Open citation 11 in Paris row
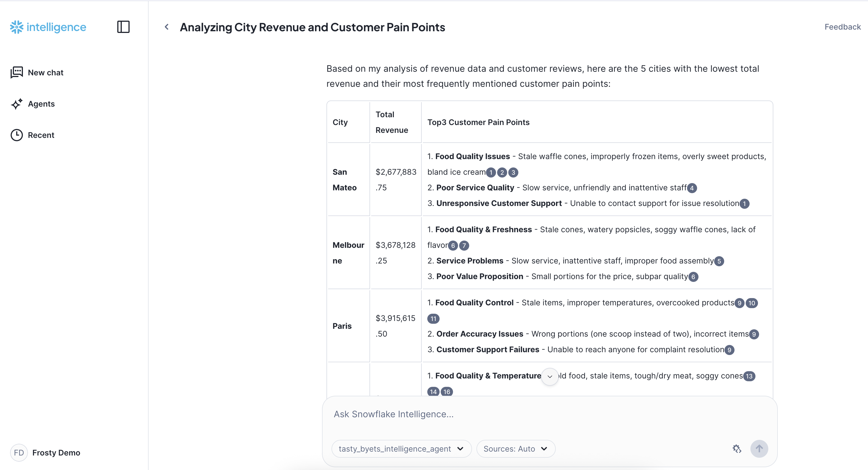 433,318
